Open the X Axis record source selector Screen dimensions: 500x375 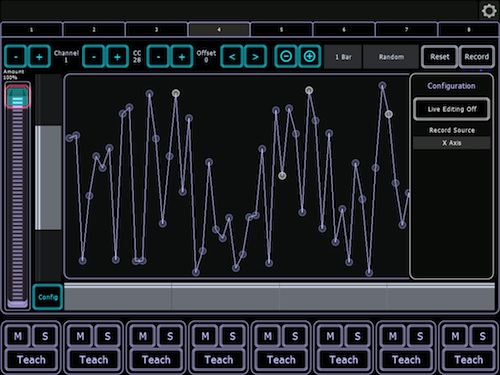(x=452, y=143)
